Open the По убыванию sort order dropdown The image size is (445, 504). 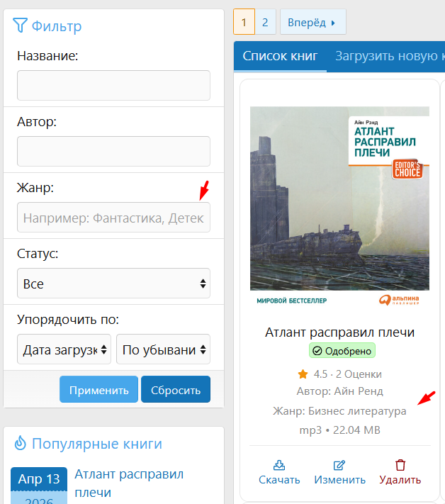click(163, 349)
